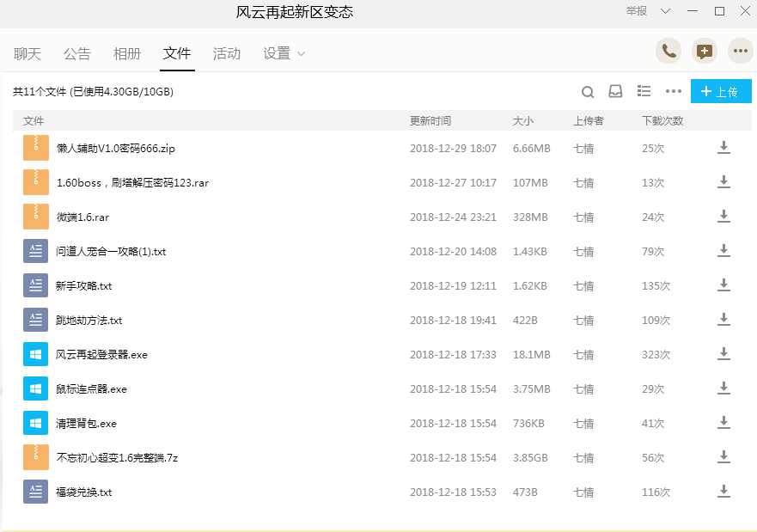
Task: Open file toolbar more actions ellipsis
Action: [673, 92]
